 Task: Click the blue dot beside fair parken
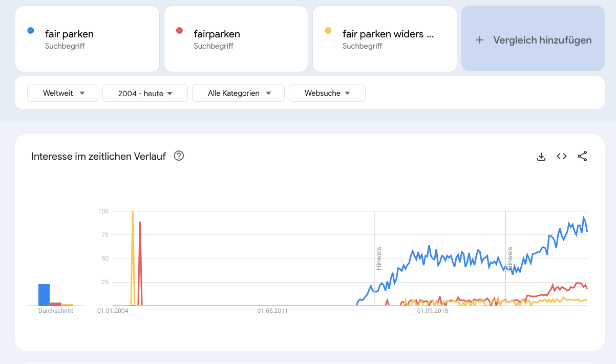tap(31, 31)
